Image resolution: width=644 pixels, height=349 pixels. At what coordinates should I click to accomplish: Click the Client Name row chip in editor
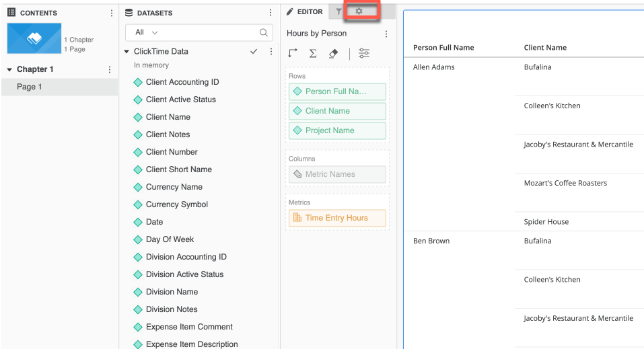tap(337, 111)
